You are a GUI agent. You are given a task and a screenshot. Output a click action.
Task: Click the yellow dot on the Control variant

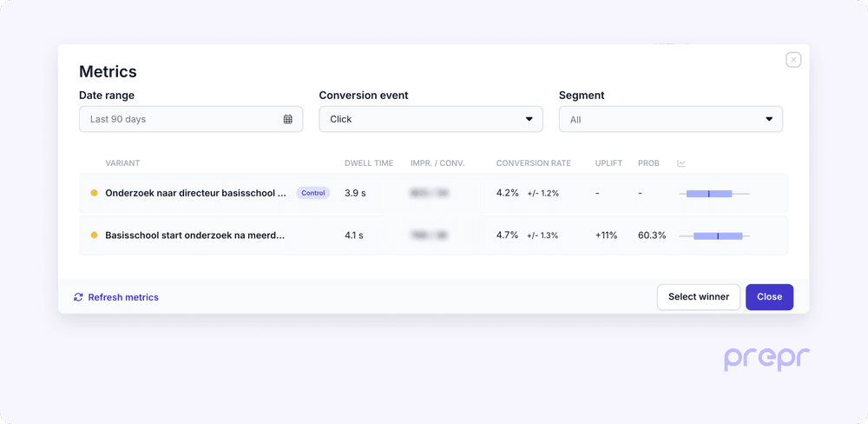94,193
